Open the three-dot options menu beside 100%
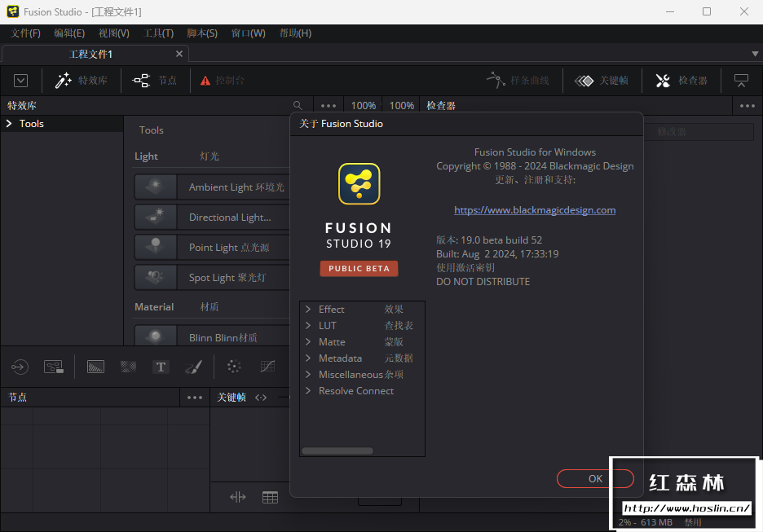The image size is (763, 532). click(329, 106)
